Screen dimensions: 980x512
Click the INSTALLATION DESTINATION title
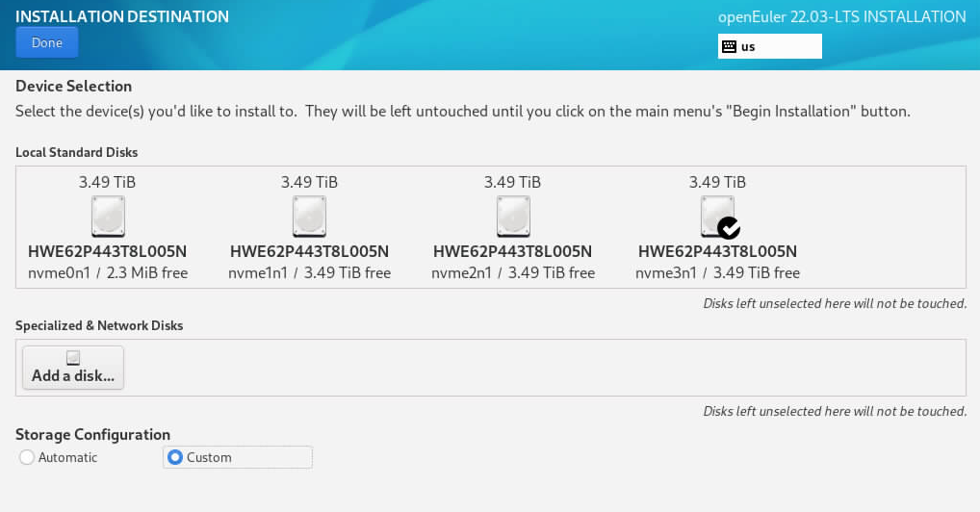point(122,16)
